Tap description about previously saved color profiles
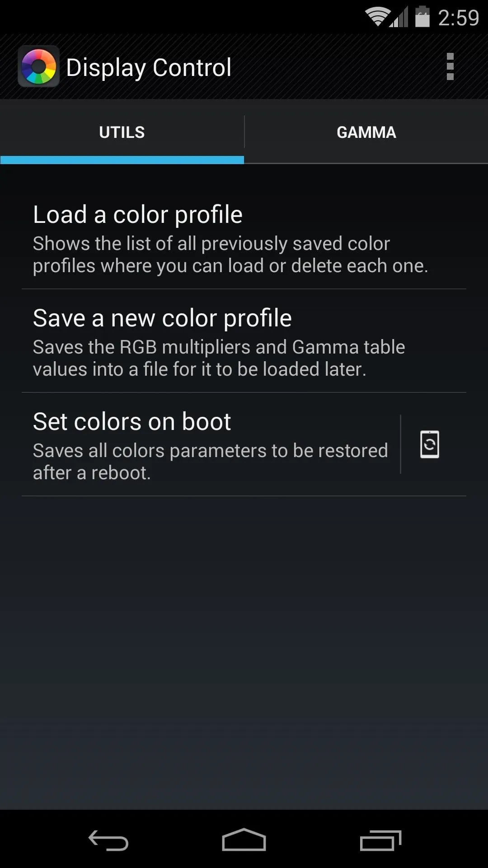Viewport: 488px width, 868px height. coord(230,255)
